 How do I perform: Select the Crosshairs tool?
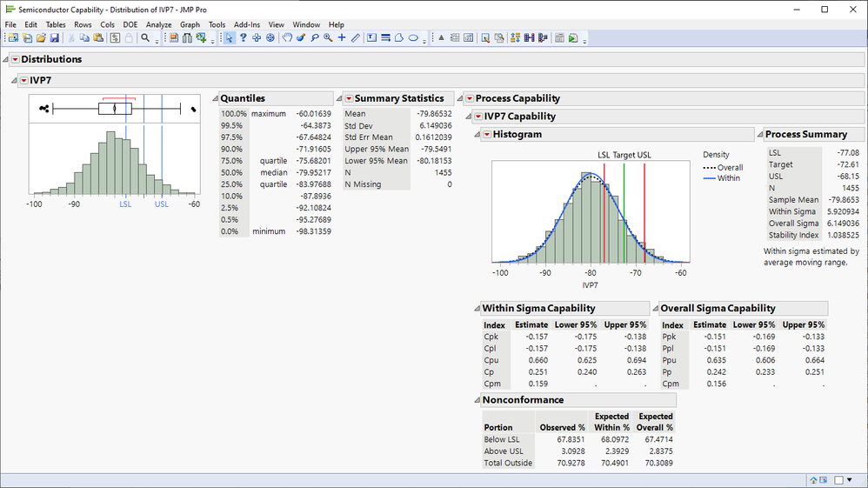[x=342, y=38]
